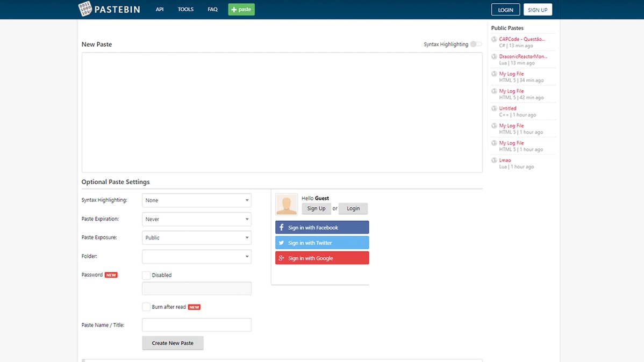Open the Paste Exposure dropdown
The height and width of the screenshot is (362, 644).
197,237
